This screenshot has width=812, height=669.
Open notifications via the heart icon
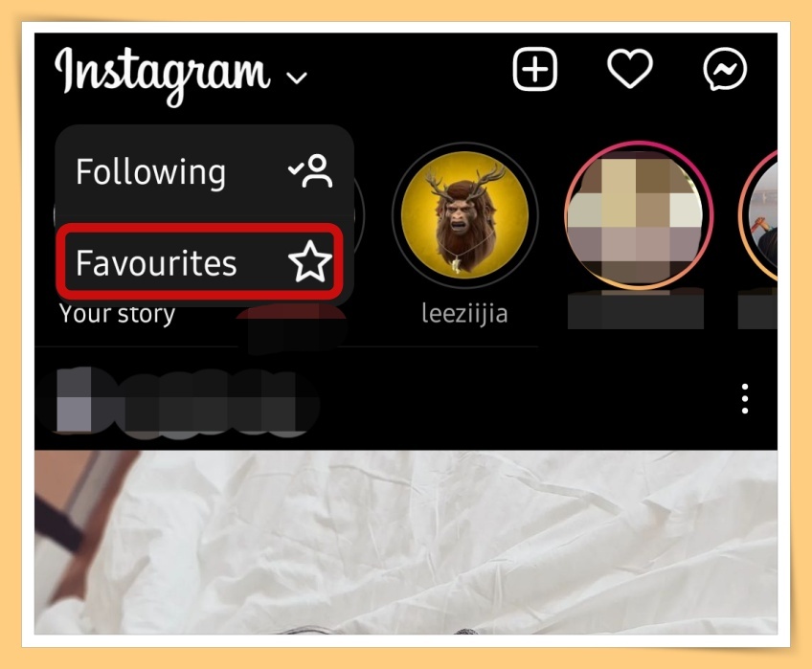(x=630, y=68)
